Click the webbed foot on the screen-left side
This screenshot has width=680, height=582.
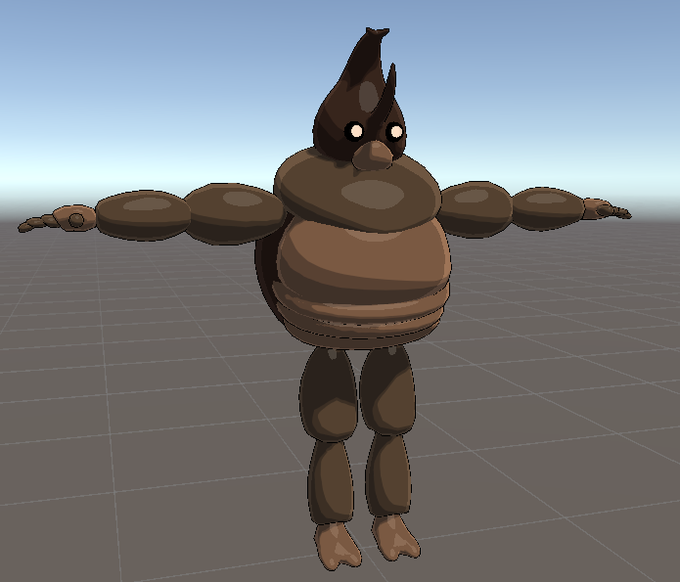338,546
